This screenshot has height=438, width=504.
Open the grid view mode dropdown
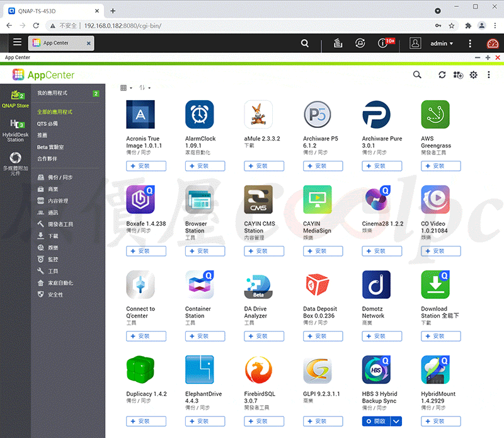tap(126, 88)
